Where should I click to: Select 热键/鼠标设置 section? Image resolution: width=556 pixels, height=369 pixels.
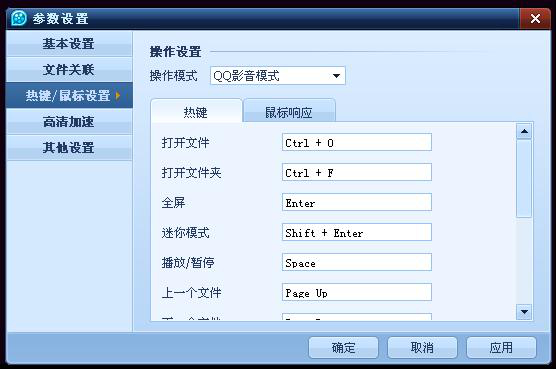[69, 95]
